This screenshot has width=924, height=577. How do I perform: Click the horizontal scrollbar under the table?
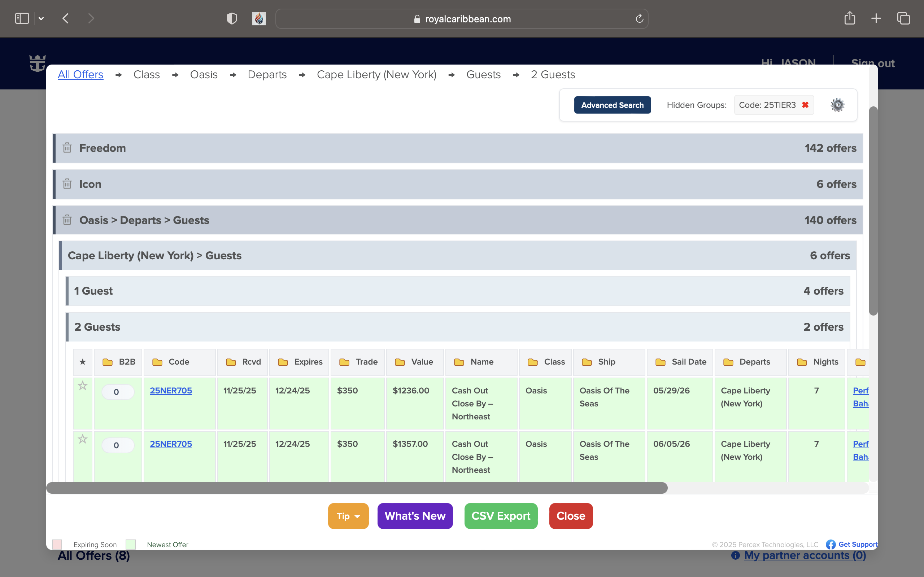click(x=357, y=488)
